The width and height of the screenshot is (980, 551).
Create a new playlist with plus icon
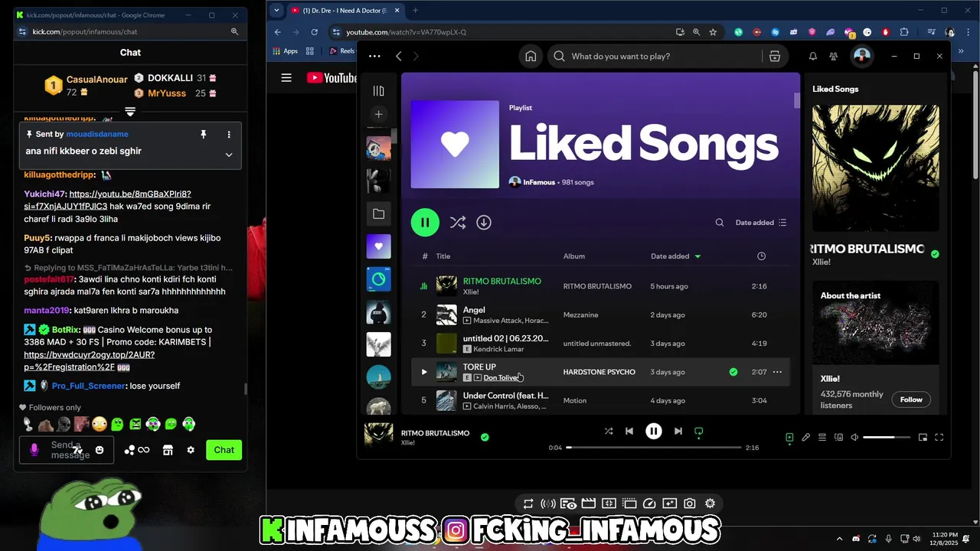[378, 114]
